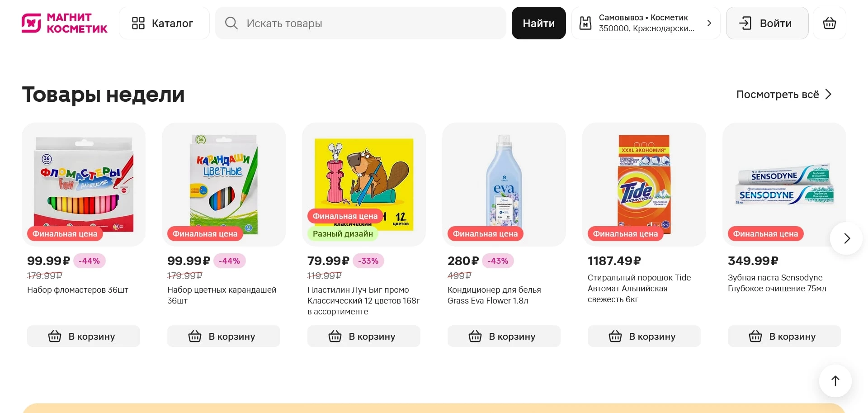
Task: Open Tide washing powder product image
Action: [644, 184]
